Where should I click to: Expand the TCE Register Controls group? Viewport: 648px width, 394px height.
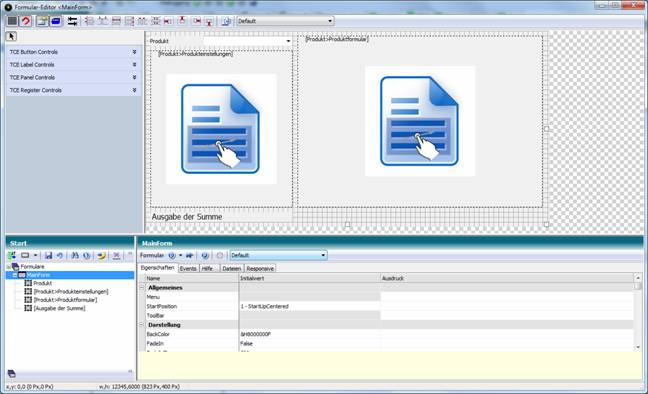click(134, 90)
